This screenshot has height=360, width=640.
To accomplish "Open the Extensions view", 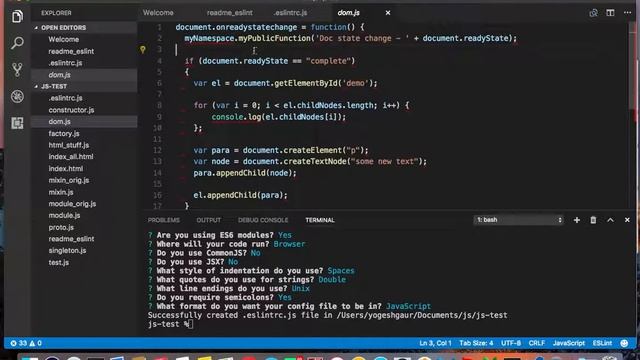I will [17, 123].
